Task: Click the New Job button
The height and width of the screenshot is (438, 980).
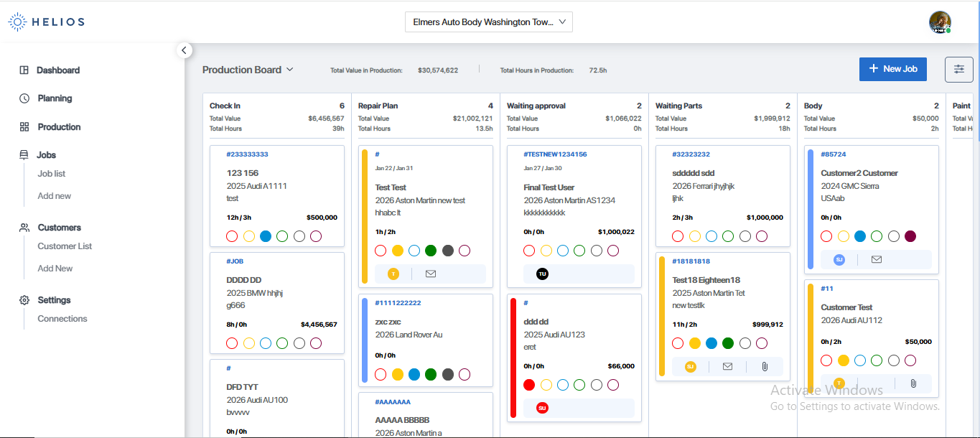Action: pyautogui.click(x=892, y=69)
